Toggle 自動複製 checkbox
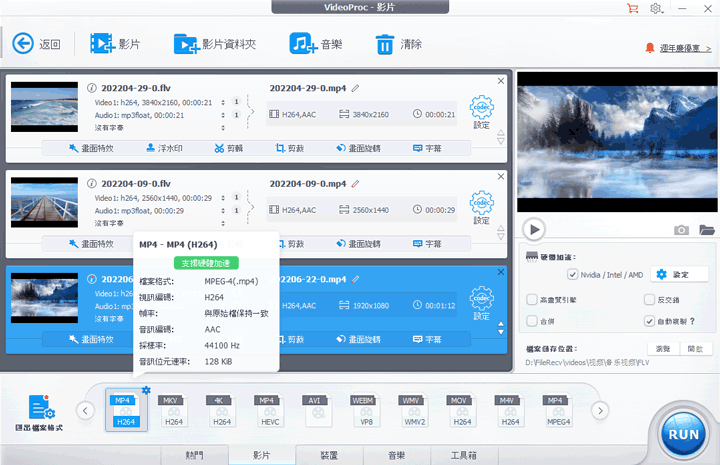Image resolution: width=720 pixels, height=465 pixels. tap(649, 321)
